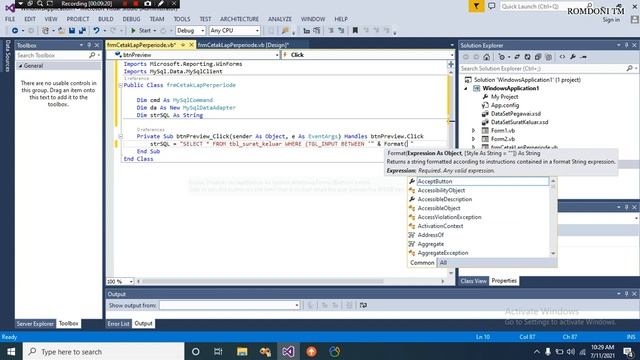Switch to the Server Explorer tab

click(35, 324)
